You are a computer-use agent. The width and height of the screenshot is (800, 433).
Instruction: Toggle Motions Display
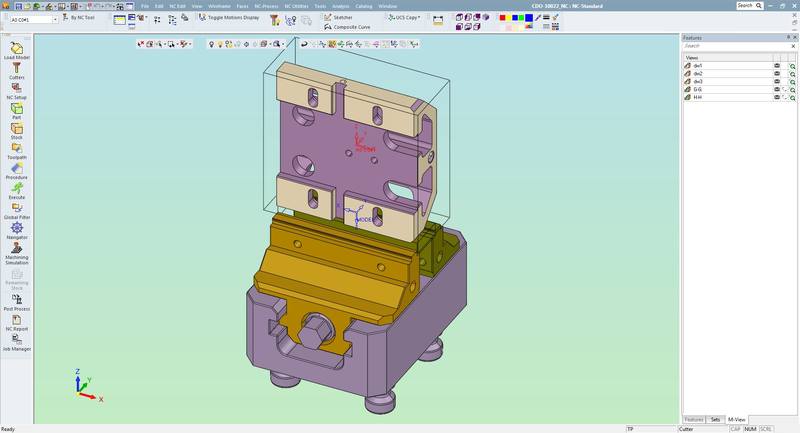[x=229, y=17]
